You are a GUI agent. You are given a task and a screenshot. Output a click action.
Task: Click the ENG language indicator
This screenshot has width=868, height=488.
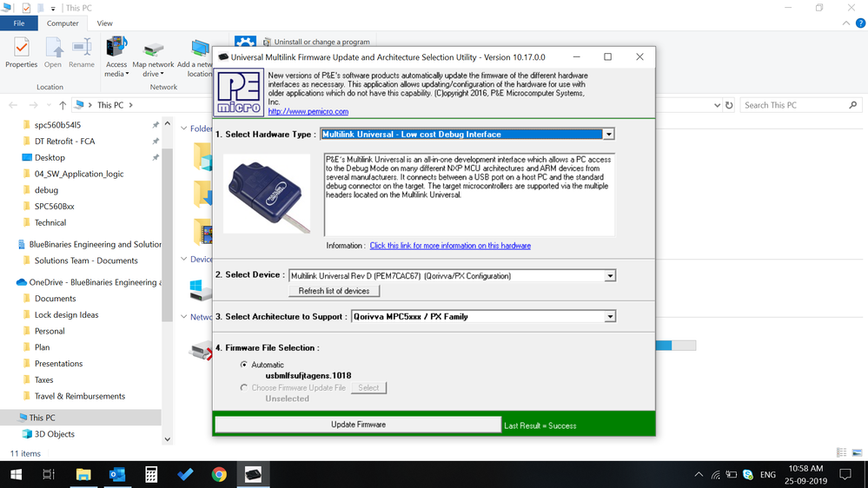768,475
